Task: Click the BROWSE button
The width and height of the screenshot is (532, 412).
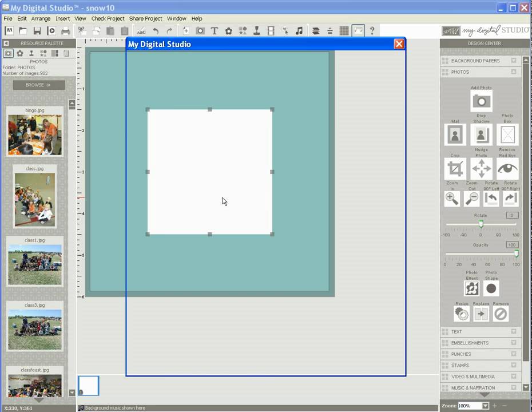Action: (39, 85)
